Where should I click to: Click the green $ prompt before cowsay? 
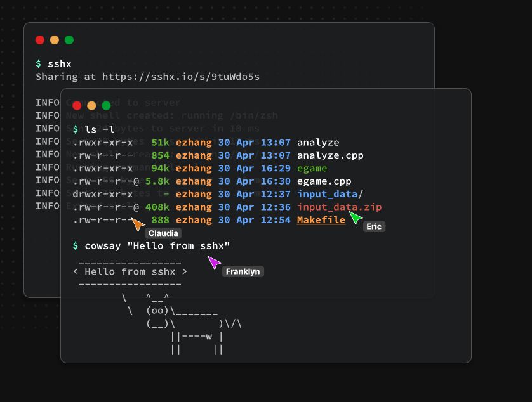click(76, 246)
